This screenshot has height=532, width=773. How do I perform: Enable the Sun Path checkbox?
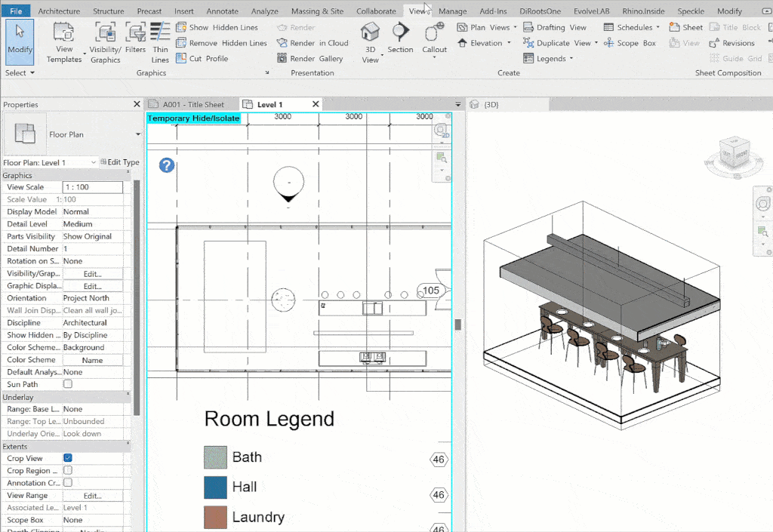tap(68, 384)
